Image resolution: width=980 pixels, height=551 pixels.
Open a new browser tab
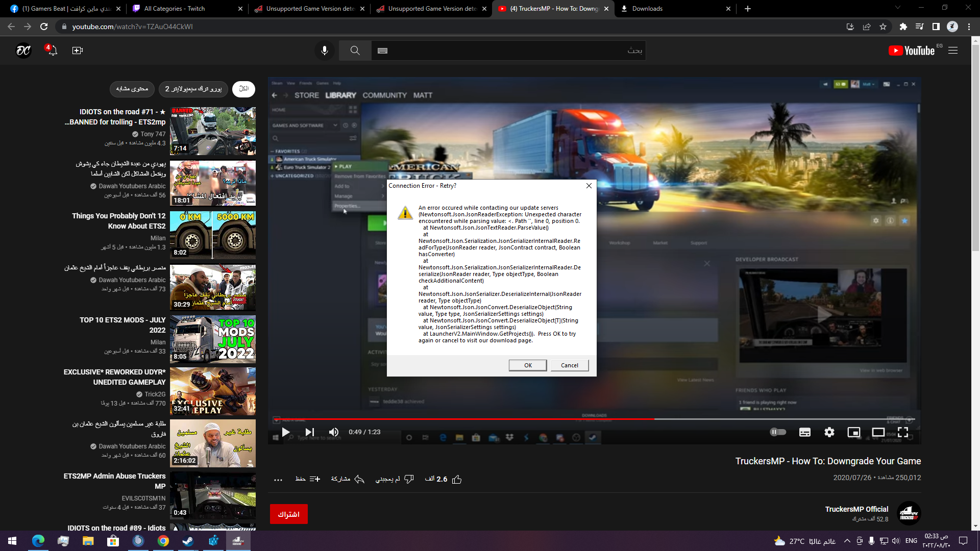[748, 9]
